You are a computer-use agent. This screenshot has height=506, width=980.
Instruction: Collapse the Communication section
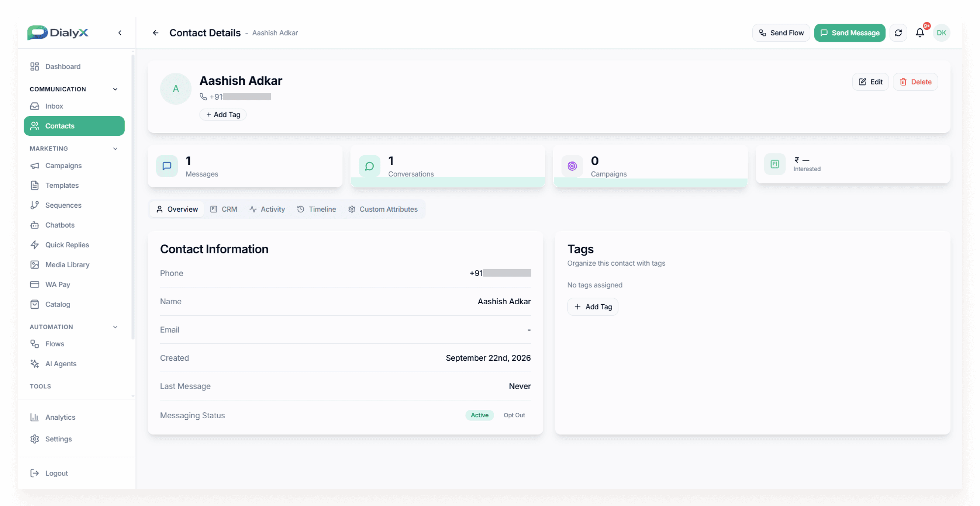(115, 89)
